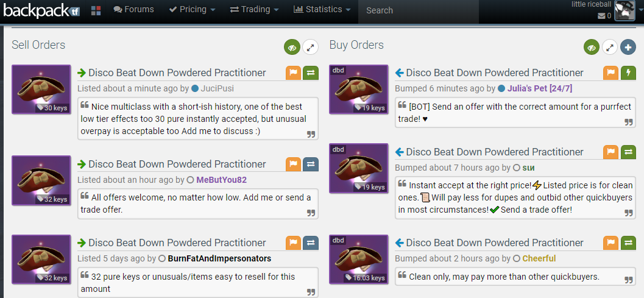
Task: Open the BurnFatAndImpersonators profile link
Action: (x=219, y=258)
